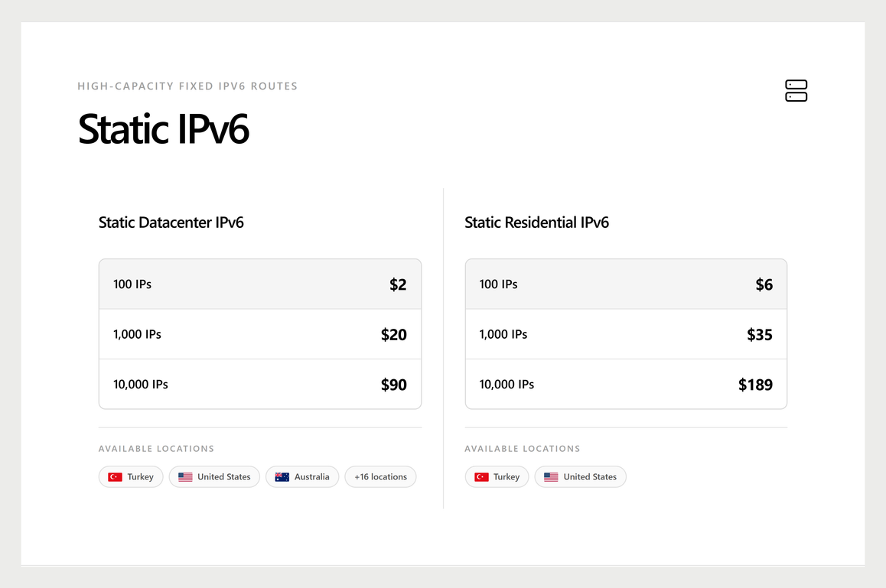
Task: Choose Residential 100 IPs $6 plan row
Action: (626, 284)
